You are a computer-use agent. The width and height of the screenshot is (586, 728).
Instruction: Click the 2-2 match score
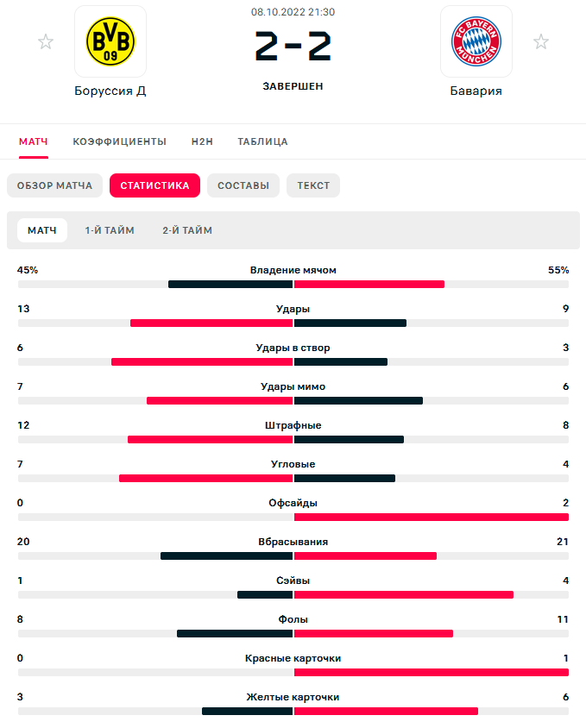tap(293, 45)
